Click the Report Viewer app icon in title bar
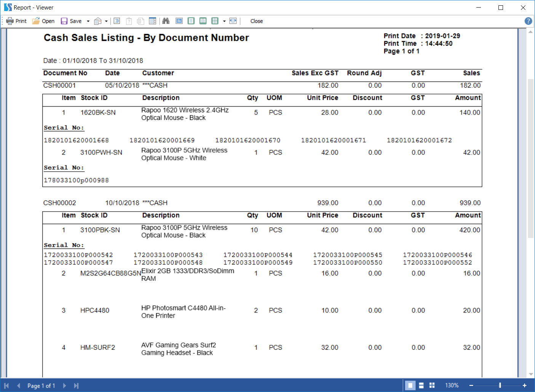Image resolution: width=535 pixels, height=392 pixels. pos(8,7)
